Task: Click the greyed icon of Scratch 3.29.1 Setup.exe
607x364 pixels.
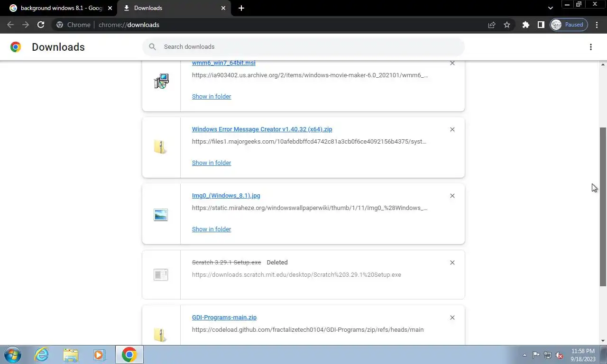Action: 161,274
